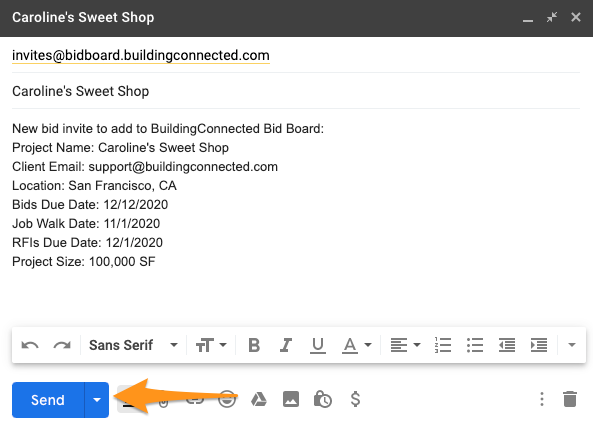Click the invites@bidboard.buildingconnected.com recipient

[x=141, y=56]
